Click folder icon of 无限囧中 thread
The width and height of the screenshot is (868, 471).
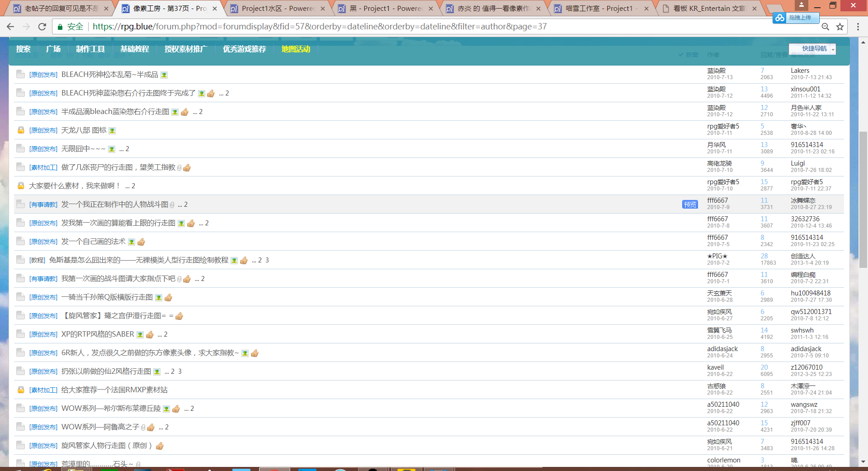coord(20,148)
